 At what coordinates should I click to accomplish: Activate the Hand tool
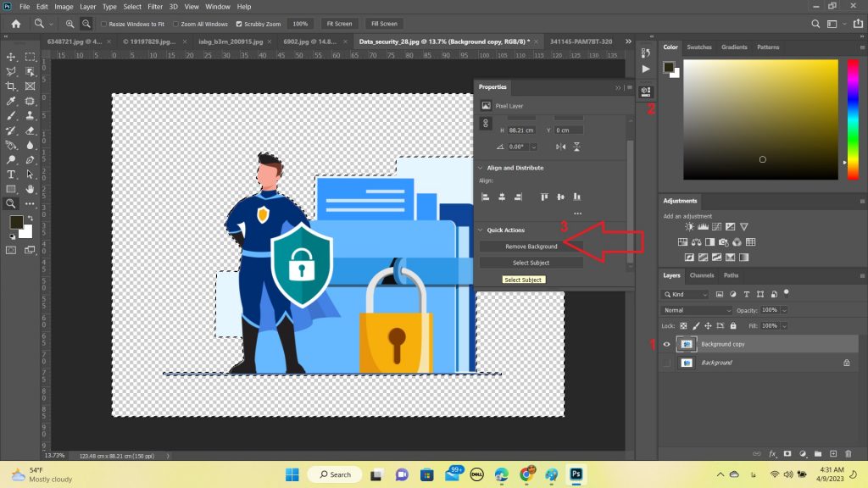click(31, 189)
